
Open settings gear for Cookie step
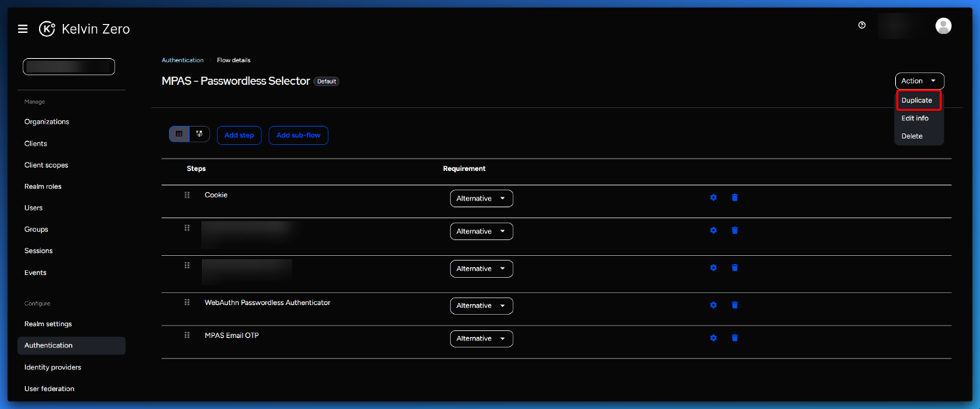(x=713, y=197)
